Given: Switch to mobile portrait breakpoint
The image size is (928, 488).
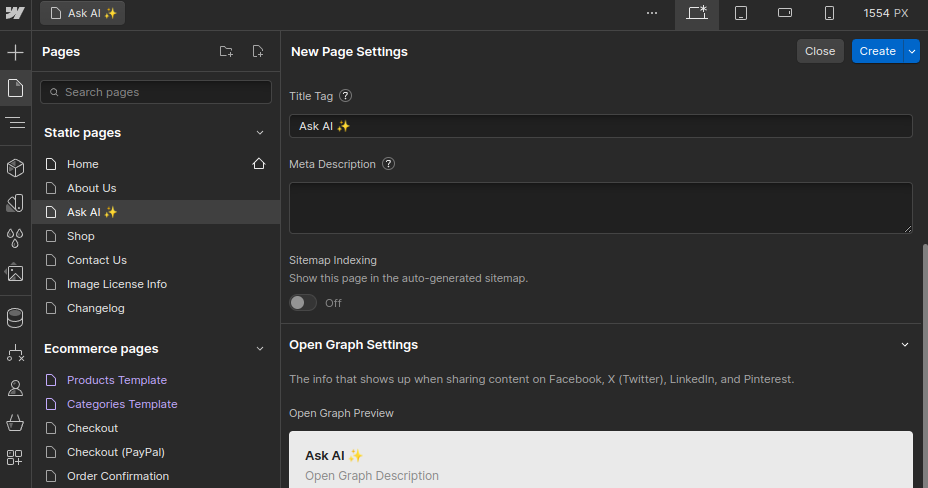Looking at the screenshot, I should pos(829,13).
